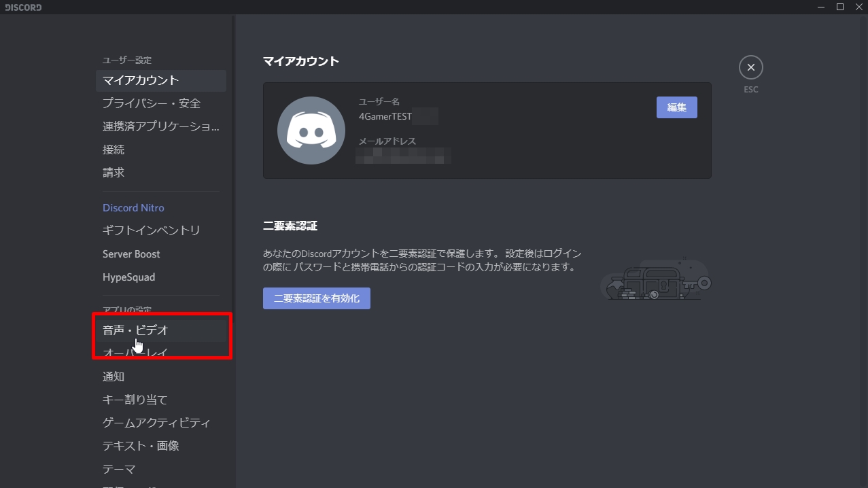Open プライバシー・安全 settings
This screenshot has height=488, width=868.
click(161, 103)
